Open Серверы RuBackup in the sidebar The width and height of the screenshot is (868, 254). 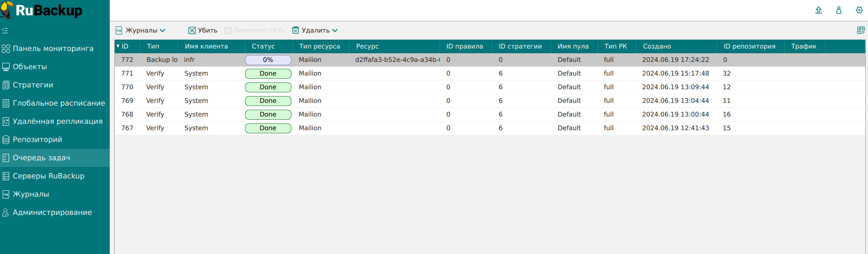(x=48, y=176)
